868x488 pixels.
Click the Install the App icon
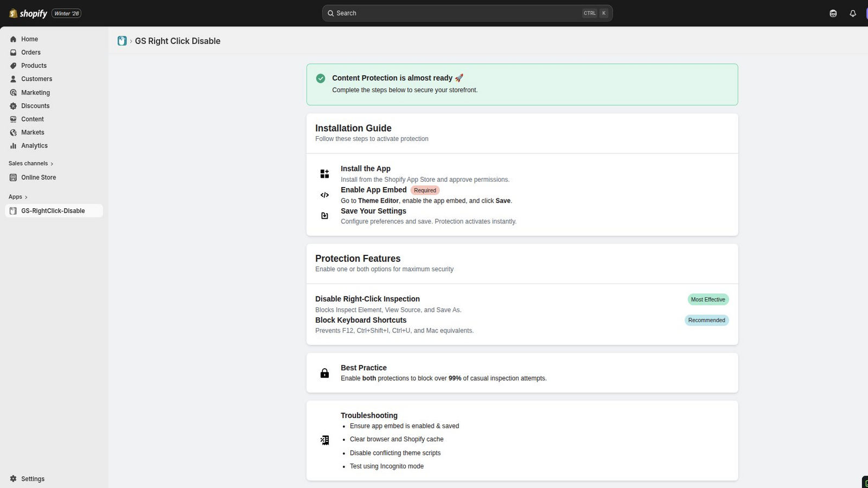(324, 174)
